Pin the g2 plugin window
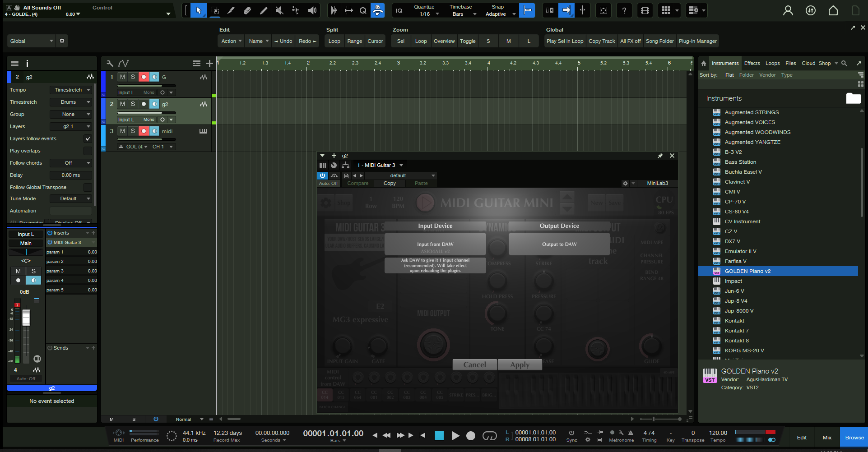Image resolution: width=868 pixels, height=452 pixels. coord(660,156)
